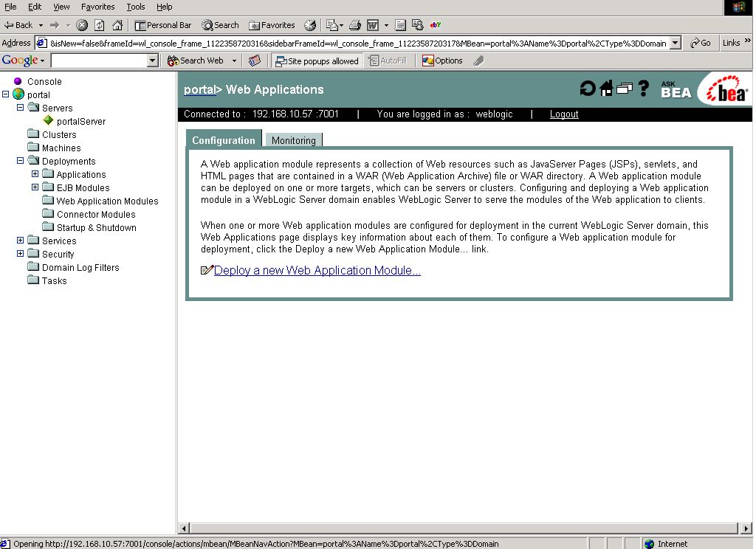Open the Help menu

[x=164, y=7]
